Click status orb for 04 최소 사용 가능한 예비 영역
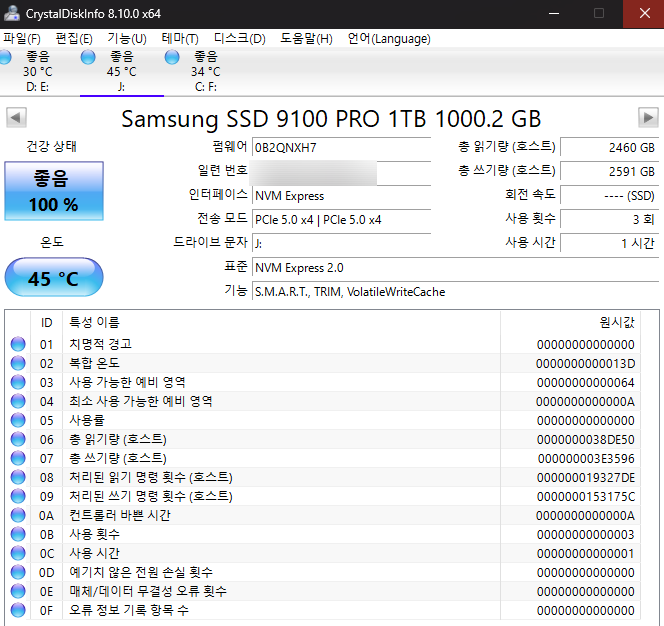The image size is (664, 626). tap(18, 401)
